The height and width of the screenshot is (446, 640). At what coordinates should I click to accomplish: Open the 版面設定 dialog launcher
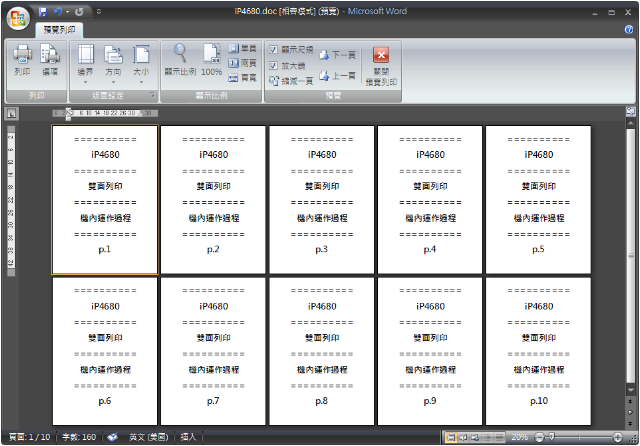click(152, 95)
